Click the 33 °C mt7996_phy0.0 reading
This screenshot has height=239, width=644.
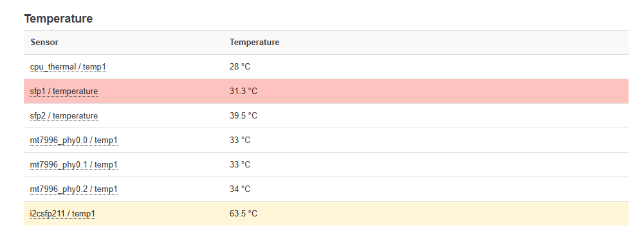[x=240, y=140]
